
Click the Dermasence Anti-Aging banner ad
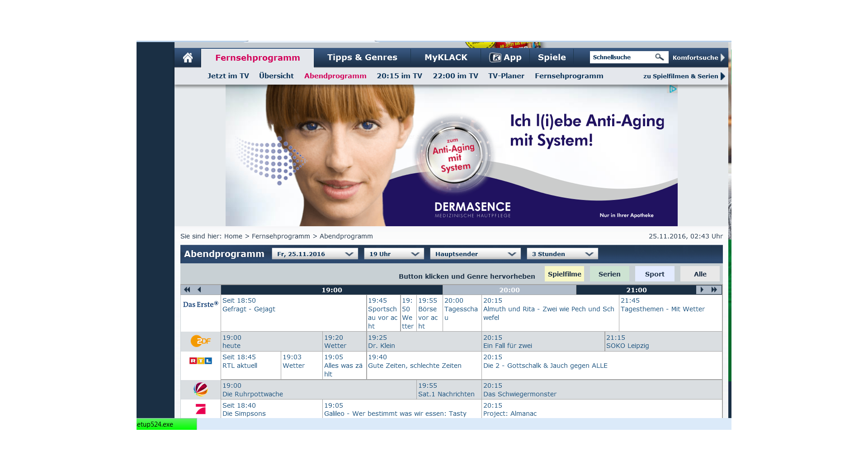[452, 155]
